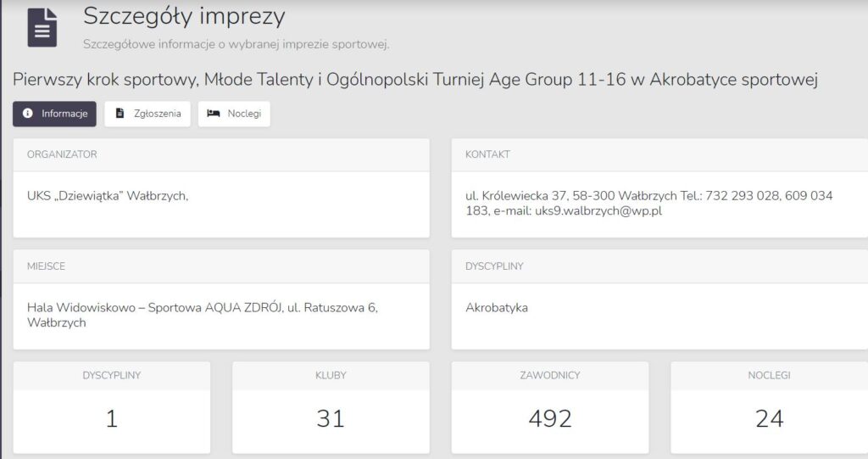Click the ORGANIZATOR card header
Screen dimensions: 868x459
(62, 154)
